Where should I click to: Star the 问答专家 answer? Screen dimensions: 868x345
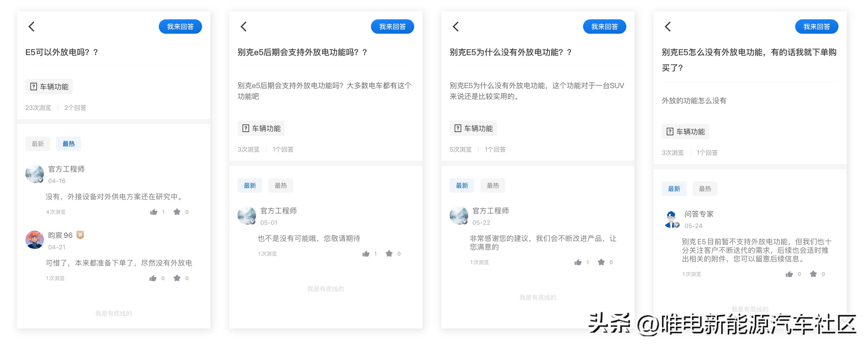813,274
